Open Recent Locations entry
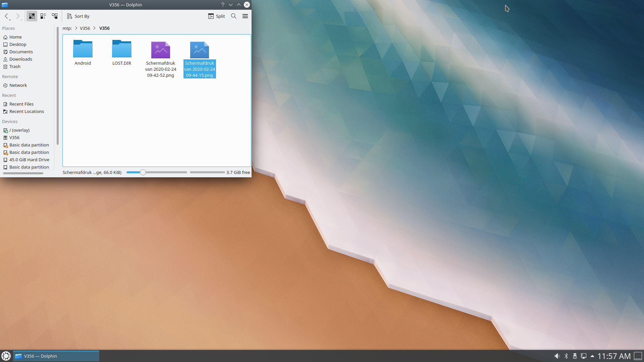644x362 pixels. tap(27, 111)
